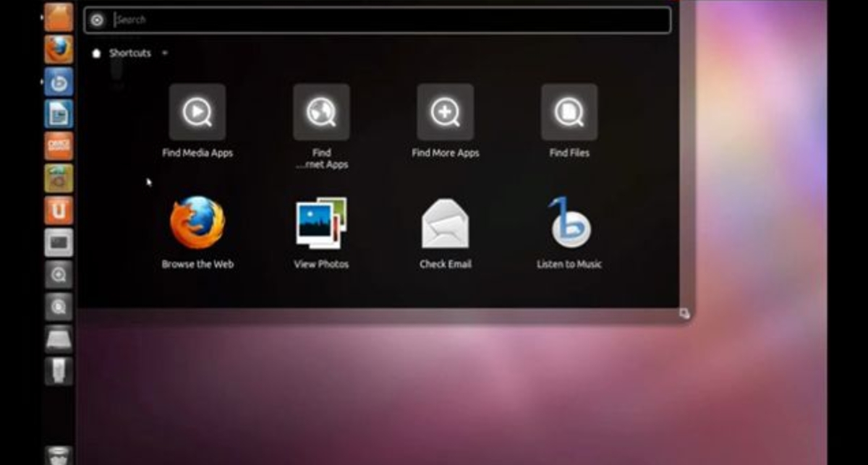This screenshot has height=465, width=868.
Task: Click the search lens filter icon
Action: [96, 19]
